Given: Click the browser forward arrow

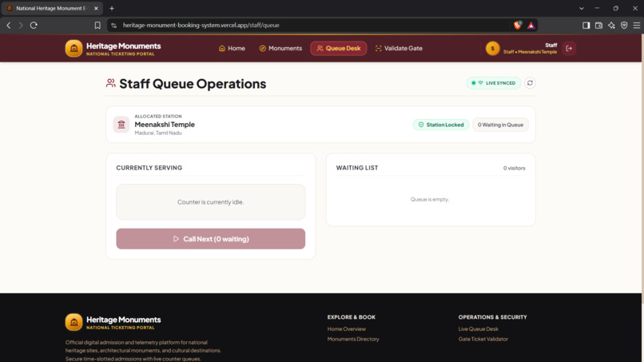Looking at the screenshot, I should (x=21, y=25).
